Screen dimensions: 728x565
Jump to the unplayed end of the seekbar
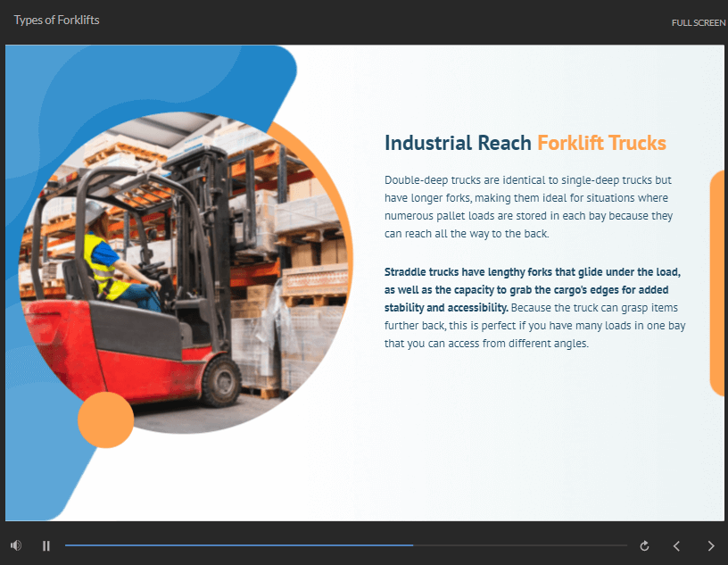pos(616,545)
